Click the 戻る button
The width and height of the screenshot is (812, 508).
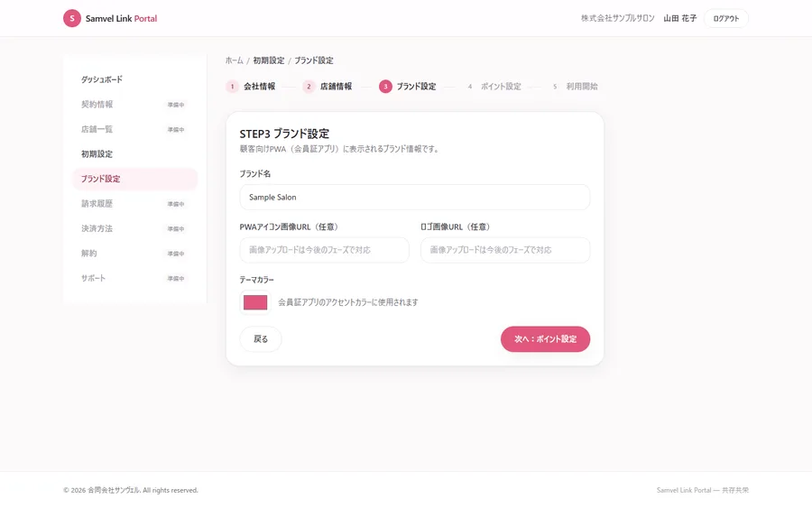tap(261, 339)
